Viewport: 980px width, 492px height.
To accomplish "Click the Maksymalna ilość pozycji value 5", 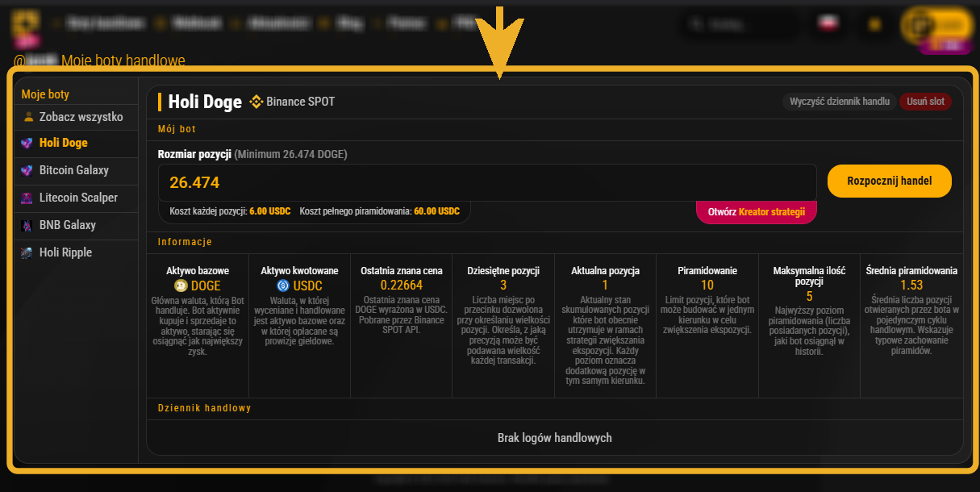I will pos(809,296).
